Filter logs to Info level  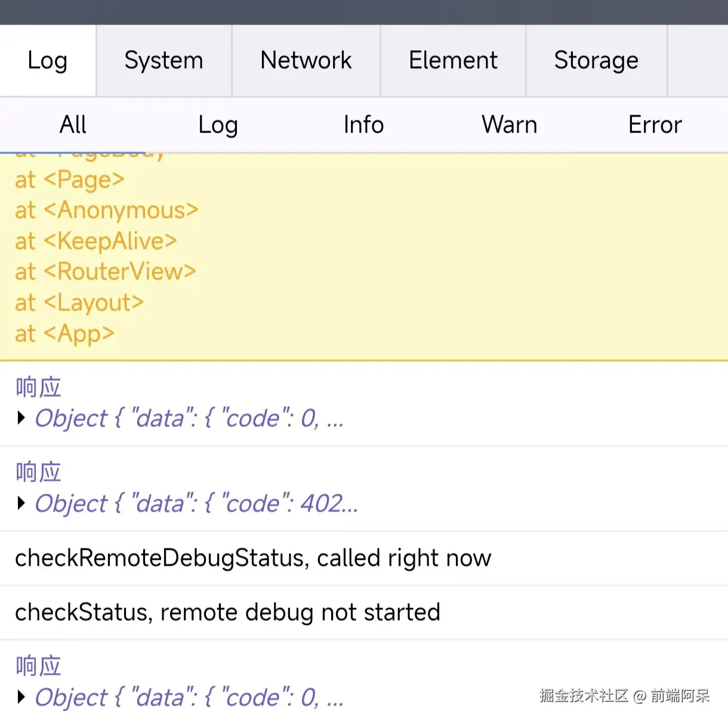(x=363, y=125)
